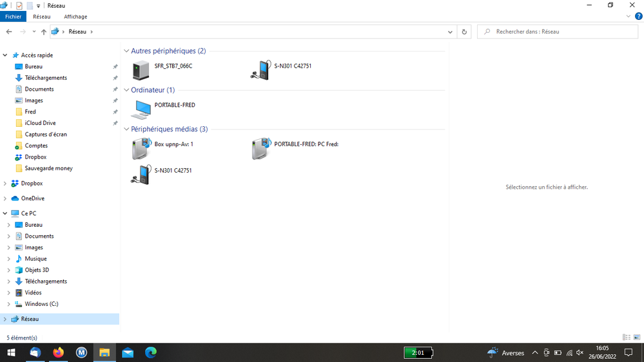The width and height of the screenshot is (644, 362).
Task: Click the refresh button beside address bar
Action: coord(464,32)
